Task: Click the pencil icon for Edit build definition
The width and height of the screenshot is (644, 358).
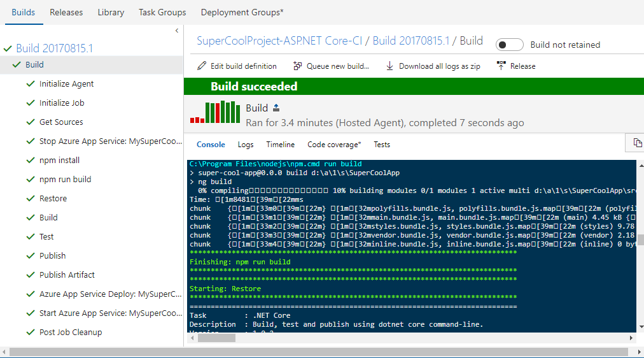Action: click(x=202, y=66)
